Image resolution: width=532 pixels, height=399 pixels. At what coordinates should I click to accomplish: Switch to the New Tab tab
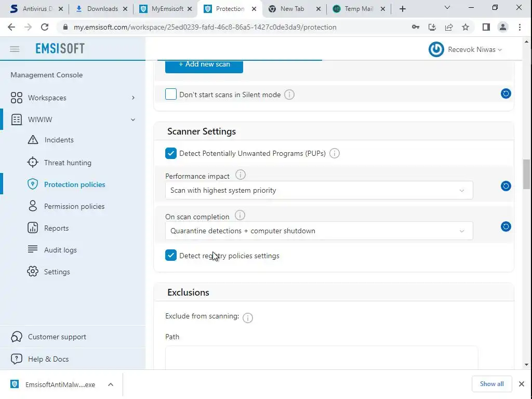(292, 9)
